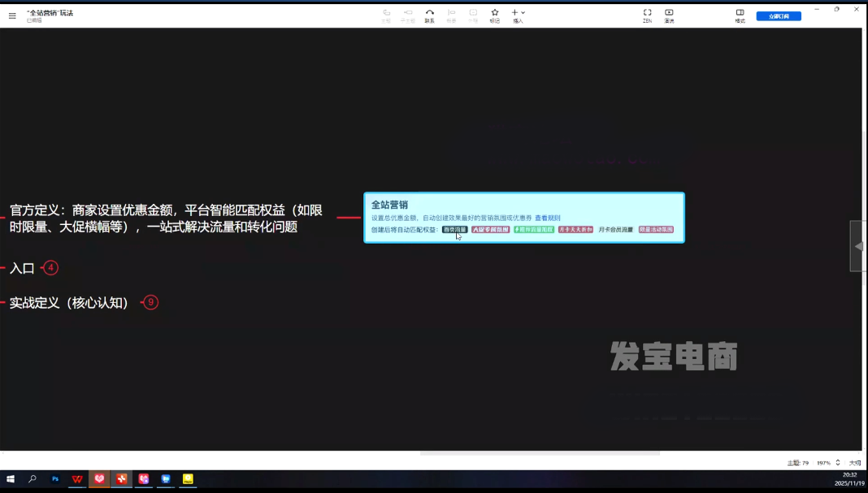Click the 大纲 outline view button

pyautogui.click(x=854, y=463)
